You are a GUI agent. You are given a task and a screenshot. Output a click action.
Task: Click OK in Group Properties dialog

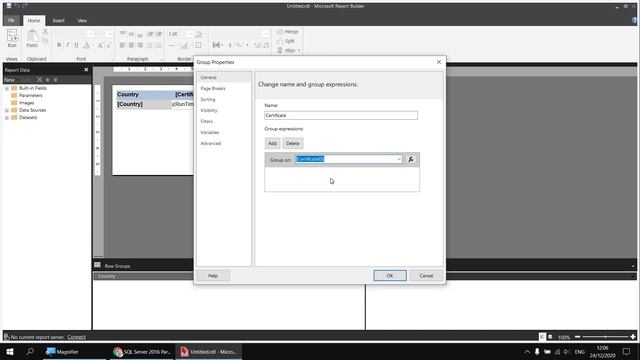[390, 276]
